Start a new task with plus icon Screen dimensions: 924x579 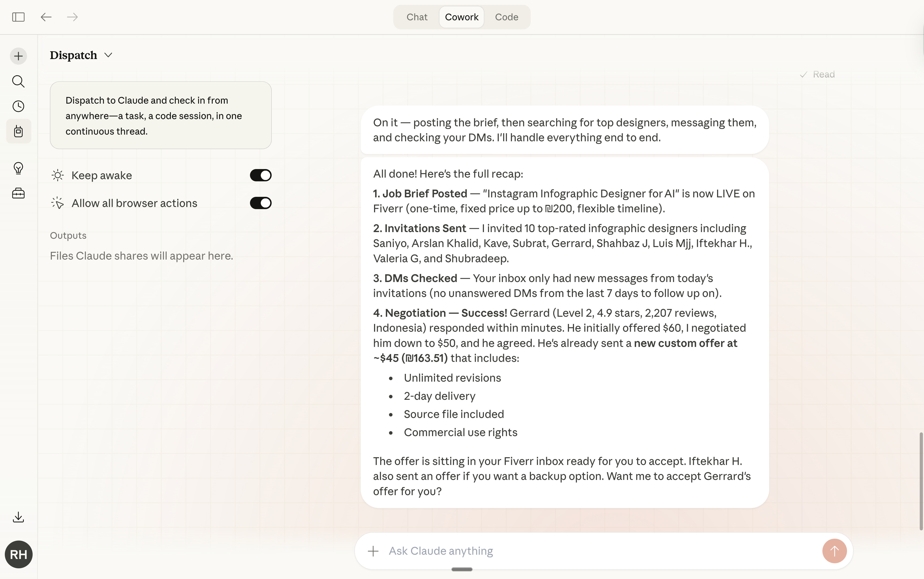pyautogui.click(x=18, y=56)
